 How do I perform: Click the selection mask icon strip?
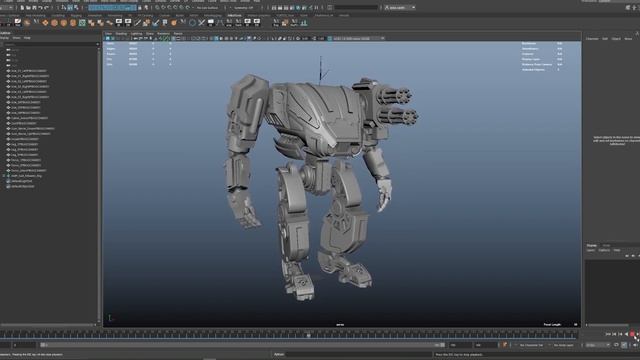112,7
